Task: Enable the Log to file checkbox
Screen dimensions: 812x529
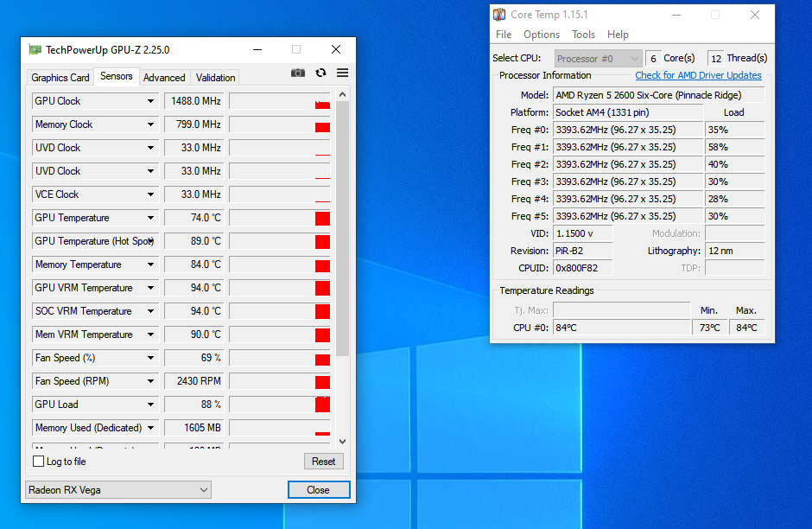Action: (x=38, y=461)
